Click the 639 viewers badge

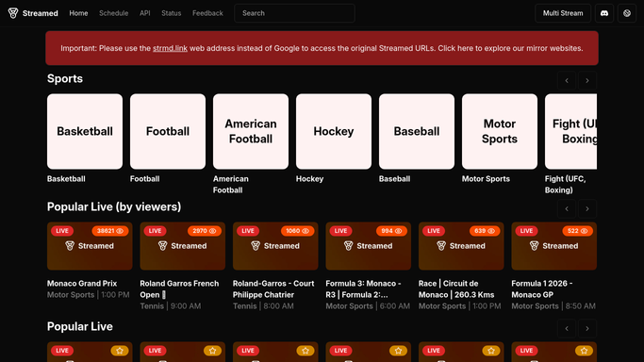pos(485,231)
